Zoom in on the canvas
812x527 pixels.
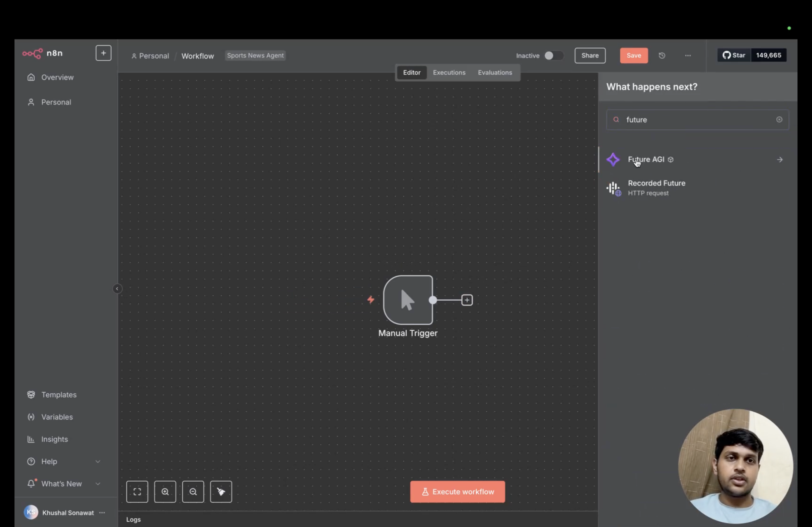165,492
